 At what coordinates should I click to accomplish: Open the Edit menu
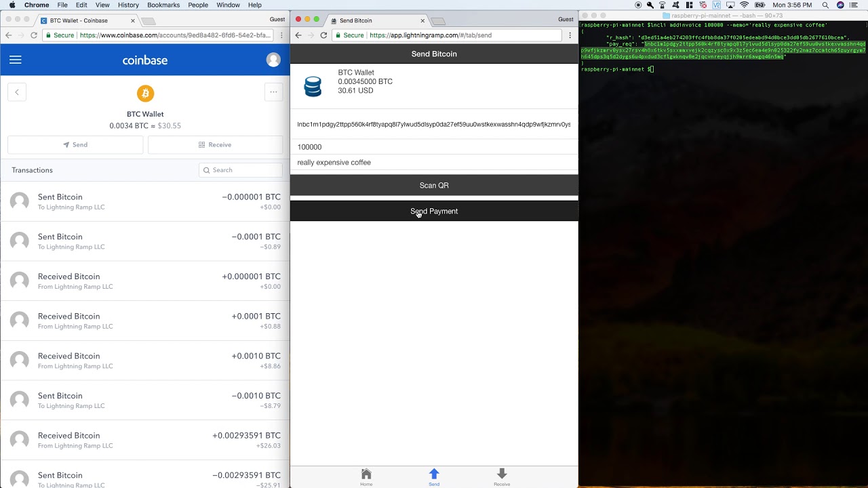point(81,5)
